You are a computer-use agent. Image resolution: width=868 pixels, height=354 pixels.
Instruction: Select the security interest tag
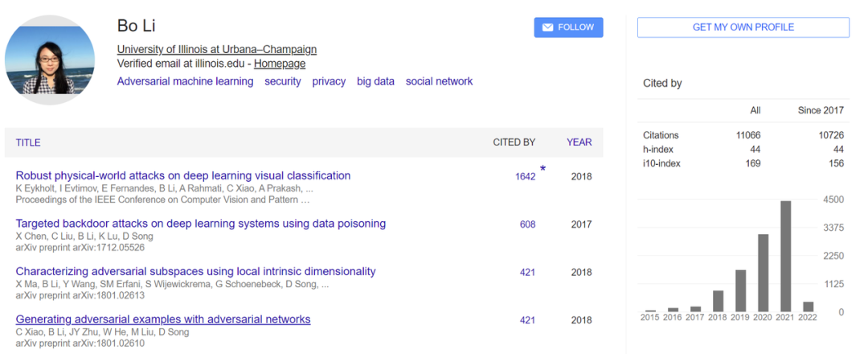(283, 81)
